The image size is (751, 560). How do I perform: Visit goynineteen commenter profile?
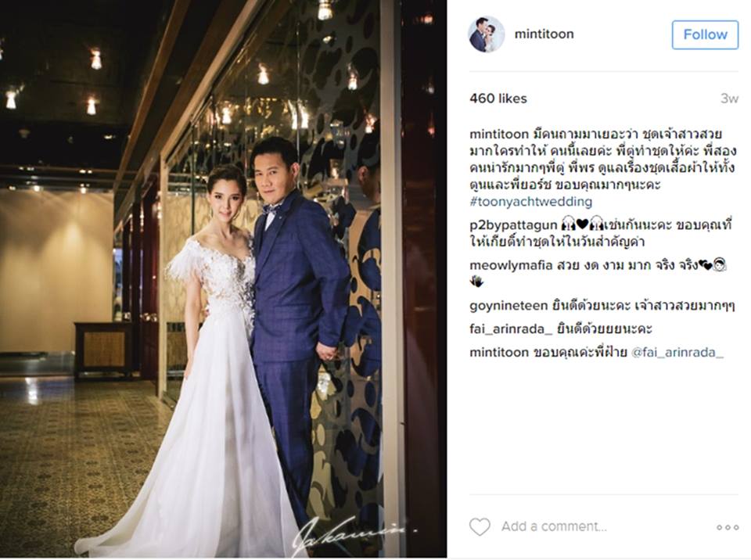pyautogui.click(x=508, y=306)
